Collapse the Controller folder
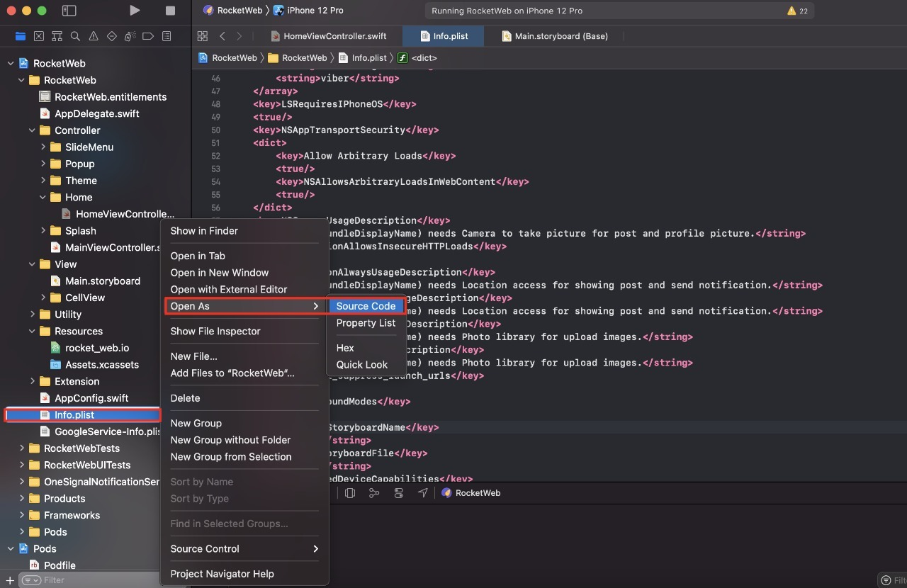The image size is (907, 588). click(33, 130)
